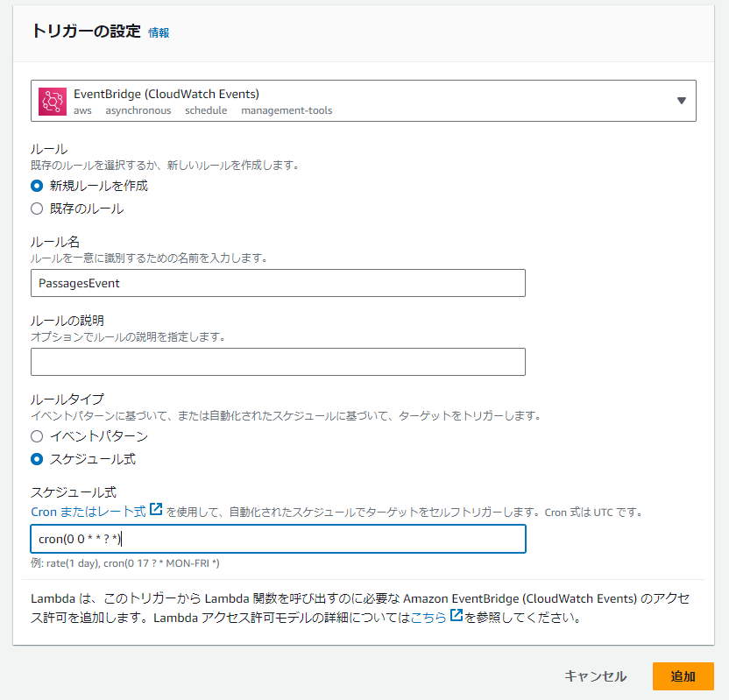
Task: Click the トリガーの設定 heading
Action: pyautogui.click(x=86, y=32)
